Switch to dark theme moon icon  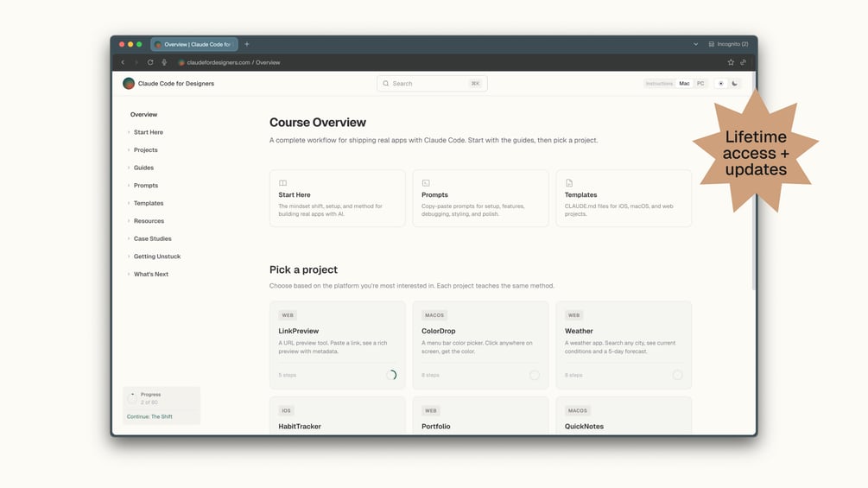[735, 84]
